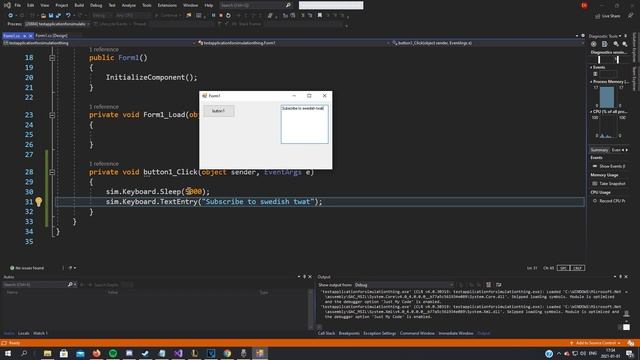Close the Output panel
Screen dimensions: 640x360
point(626,277)
